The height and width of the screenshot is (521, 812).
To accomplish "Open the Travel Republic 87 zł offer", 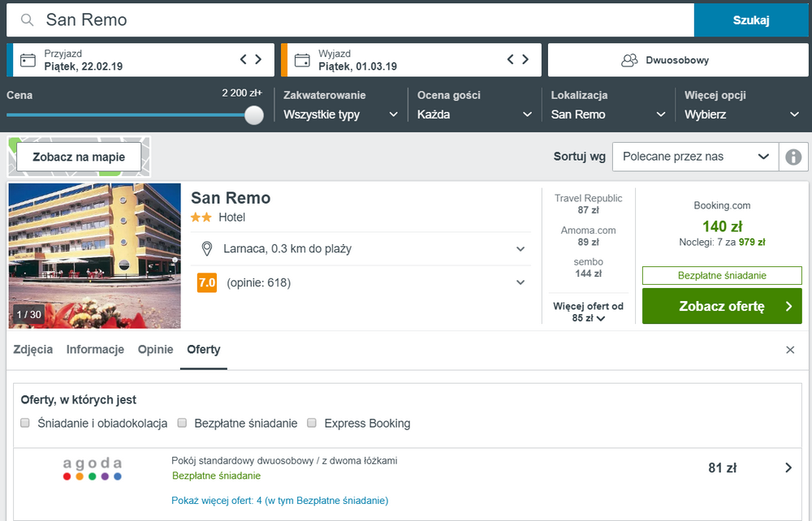I will click(588, 204).
